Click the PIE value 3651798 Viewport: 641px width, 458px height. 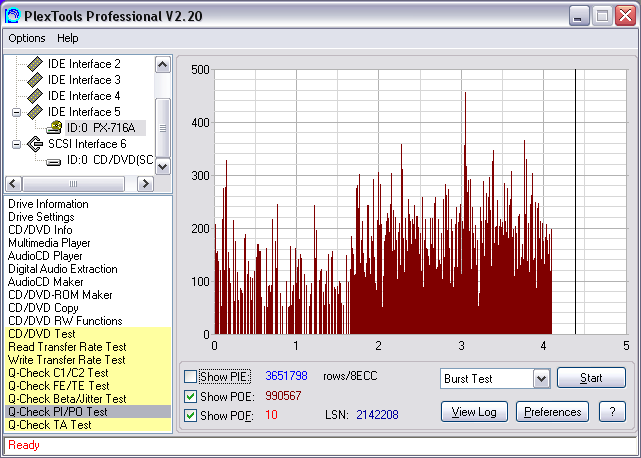pyautogui.click(x=286, y=376)
